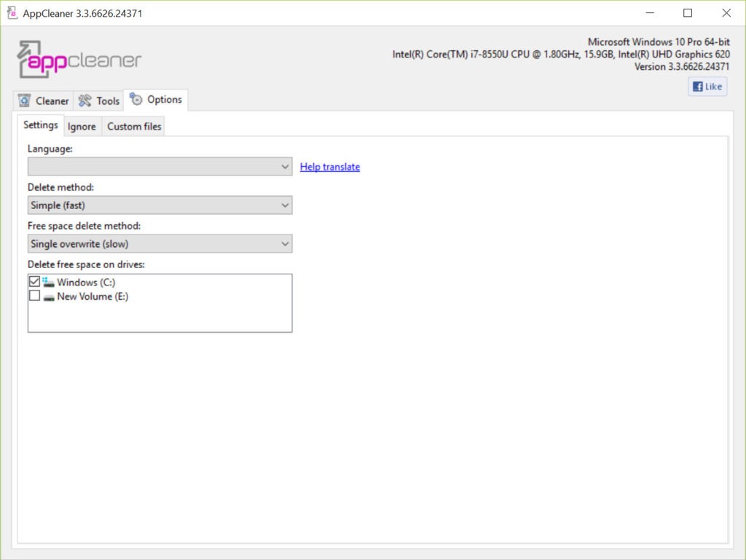Viewport: 746px width, 560px height.
Task: Switch to the Ignore sub-tab
Action: pyautogui.click(x=82, y=127)
